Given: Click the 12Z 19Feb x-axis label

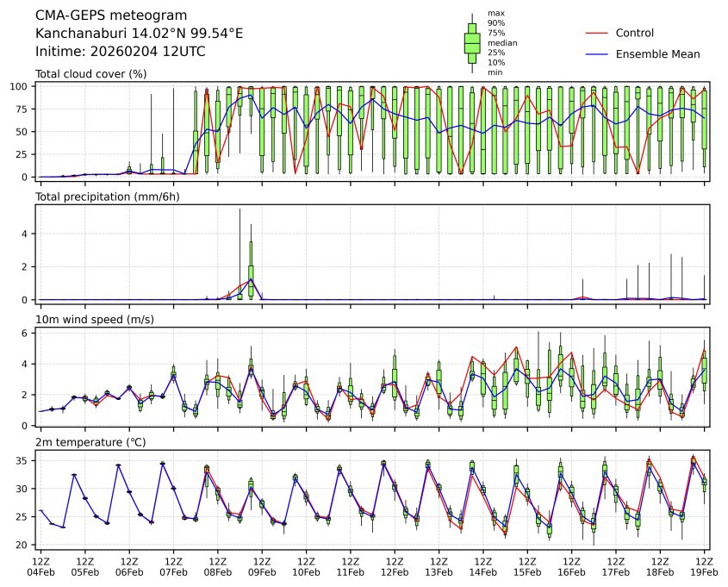Looking at the screenshot, I should 705,565.
